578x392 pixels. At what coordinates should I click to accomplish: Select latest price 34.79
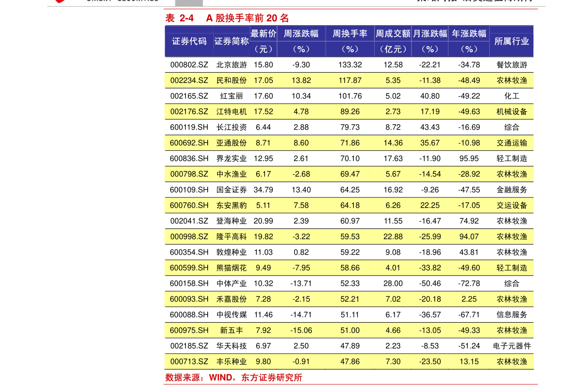coord(263,190)
